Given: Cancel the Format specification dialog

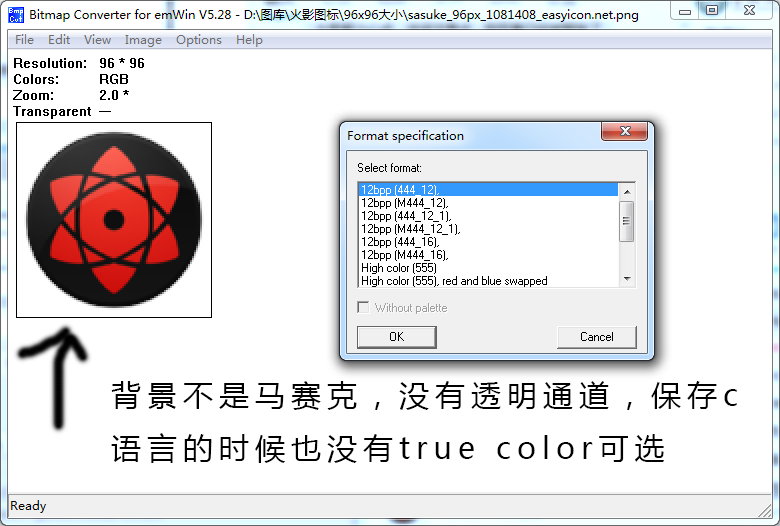Looking at the screenshot, I should point(596,337).
